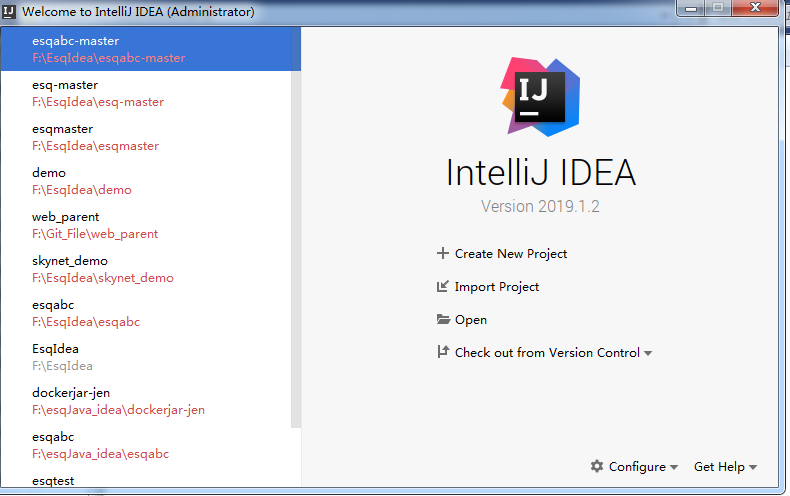Open the demo recent project
Image resolution: width=790 pixels, height=496 pixels.
coord(146,181)
